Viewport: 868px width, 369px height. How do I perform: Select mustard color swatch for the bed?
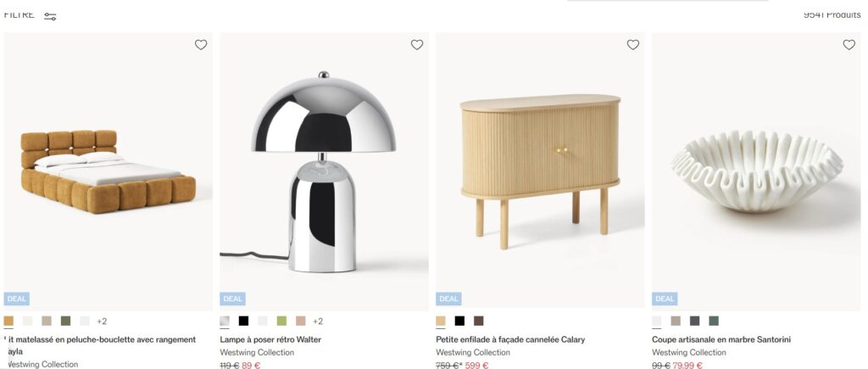point(8,321)
